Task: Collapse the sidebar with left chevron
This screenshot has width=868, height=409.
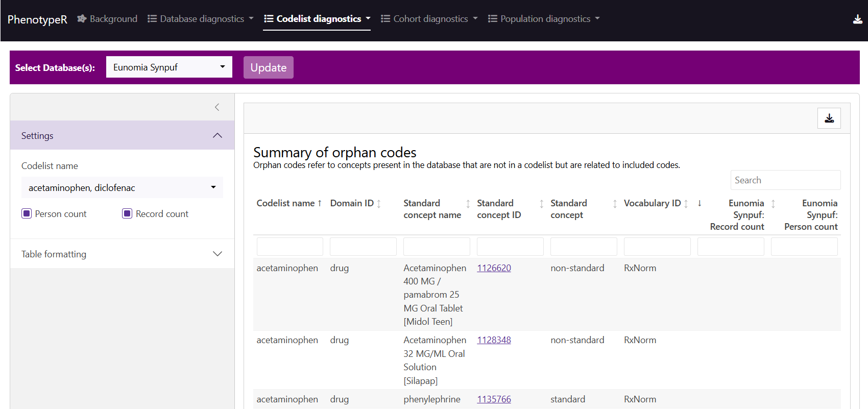Action: click(217, 107)
